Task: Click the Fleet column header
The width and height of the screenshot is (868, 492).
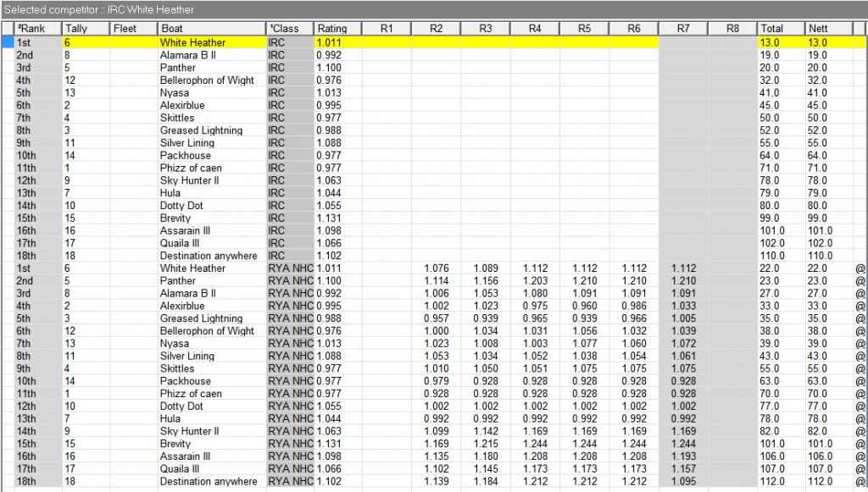Action: click(x=133, y=29)
